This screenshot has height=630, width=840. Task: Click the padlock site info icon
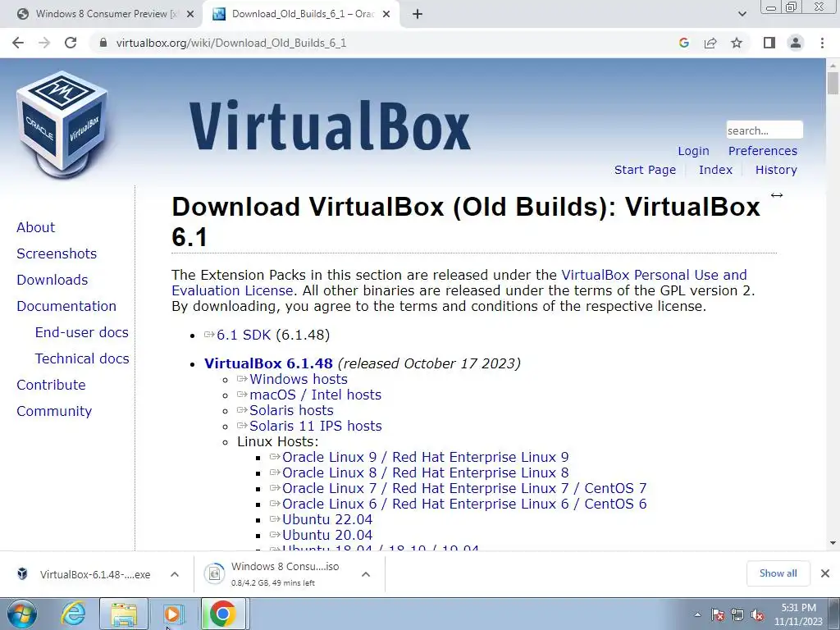coord(103,43)
